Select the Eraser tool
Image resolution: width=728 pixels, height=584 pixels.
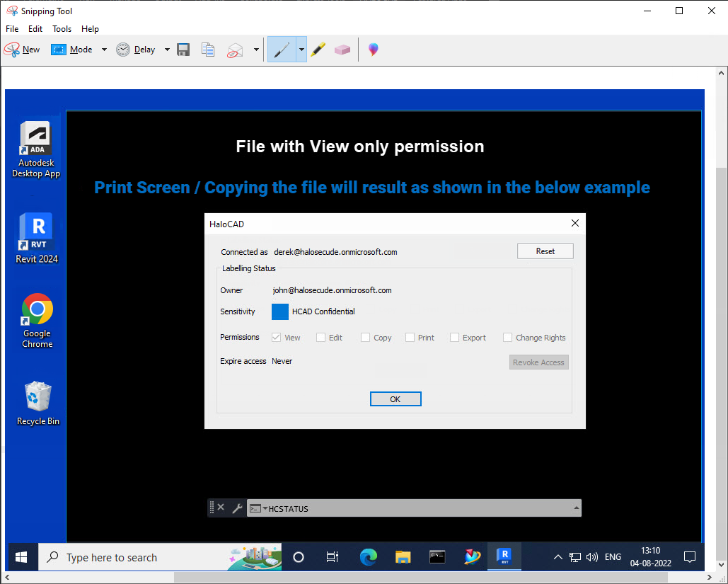pos(342,50)
